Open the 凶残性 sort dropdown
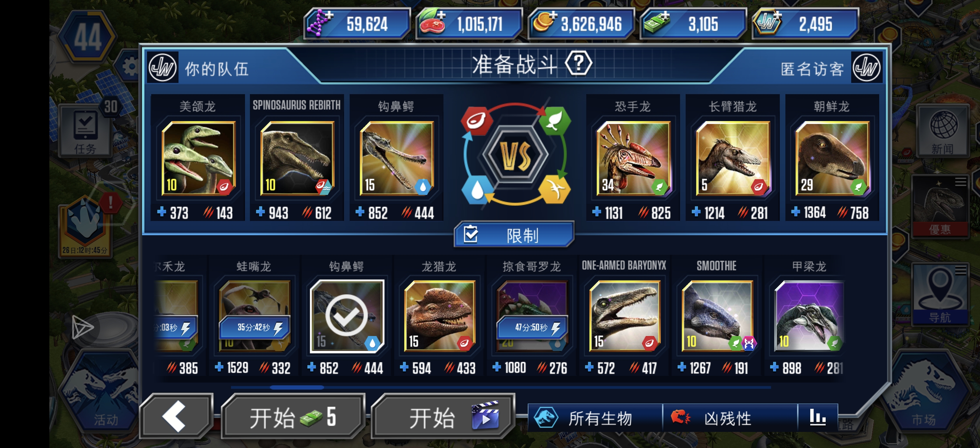The height and width of the screenshot is (448, 980). [730, 418]
